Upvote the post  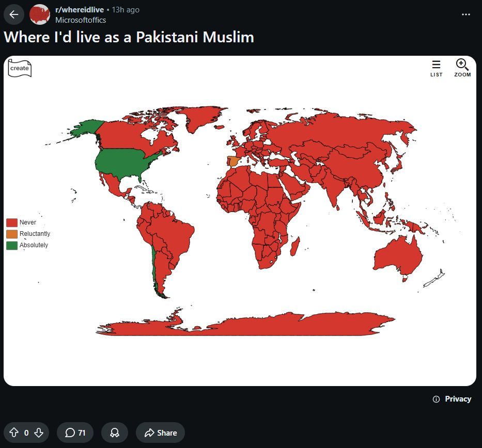pos(14,433)
